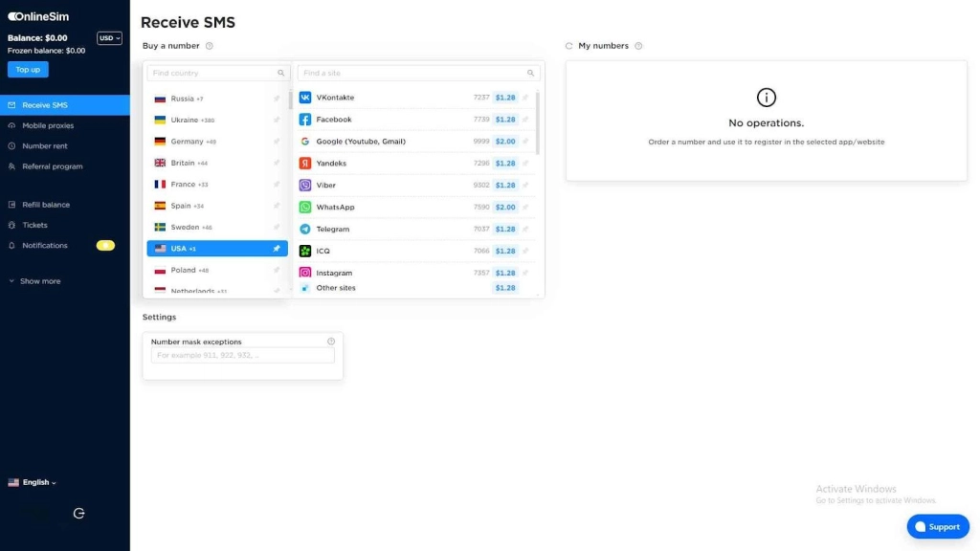The height and width of the screenshot is (551, 980).
Task: Open Refill balance page
Action: [x=46, y=205]
